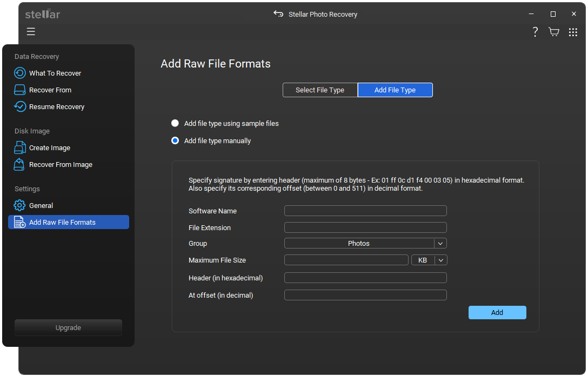The width and height of the screenshot is (588, 376).
Task: Click the Resume Recovery icon
Action: [x=20, y=106]
